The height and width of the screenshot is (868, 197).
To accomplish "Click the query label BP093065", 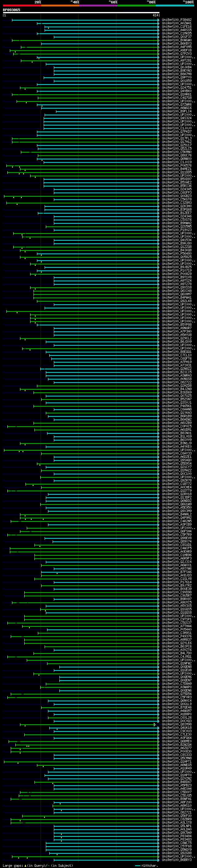I will click(x=11, y=10).
